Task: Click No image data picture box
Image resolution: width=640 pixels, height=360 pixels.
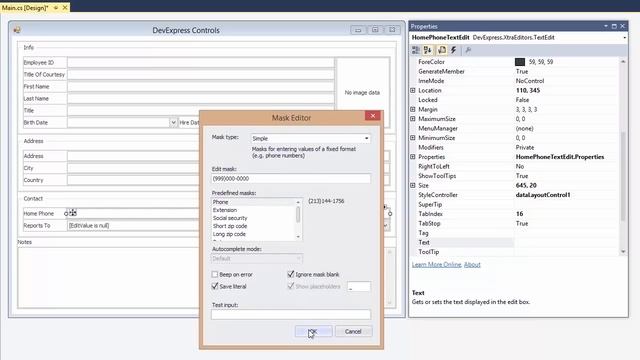Action: click(x=362, y=93)
